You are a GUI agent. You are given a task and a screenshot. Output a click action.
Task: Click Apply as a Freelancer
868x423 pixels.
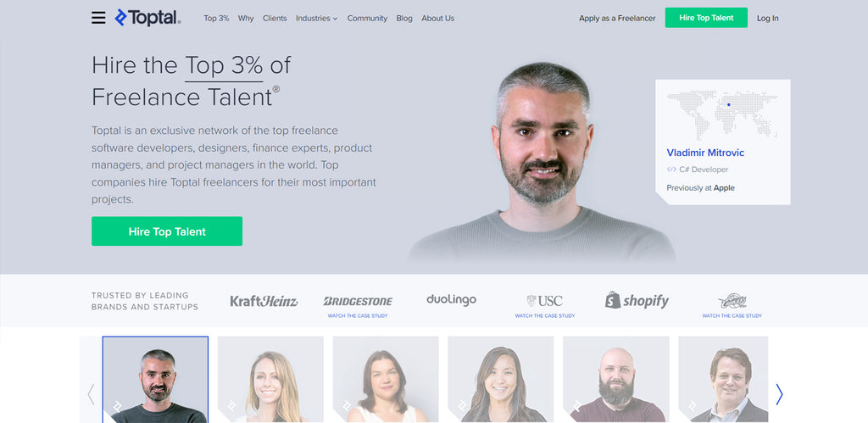point(617,19)
